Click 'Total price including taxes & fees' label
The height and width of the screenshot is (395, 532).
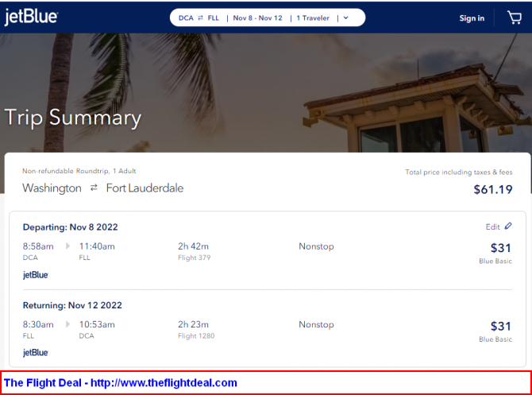tap(459, 172)
